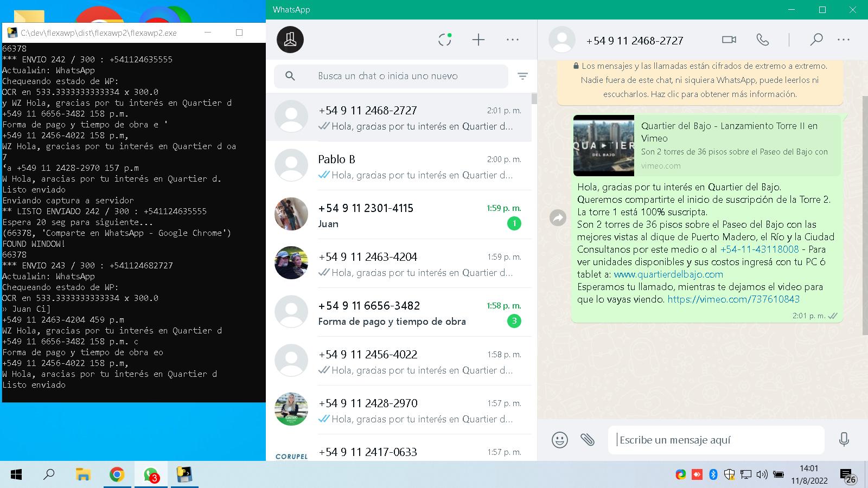Open the chat list three-dot menu
The width and height of the screenshot is (868, 488).
point(513,40)
